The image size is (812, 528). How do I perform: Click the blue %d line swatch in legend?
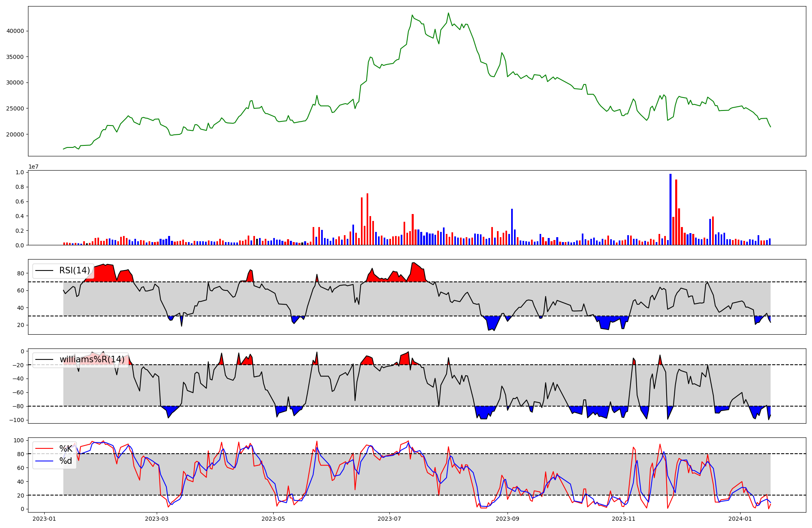(45, 461)
